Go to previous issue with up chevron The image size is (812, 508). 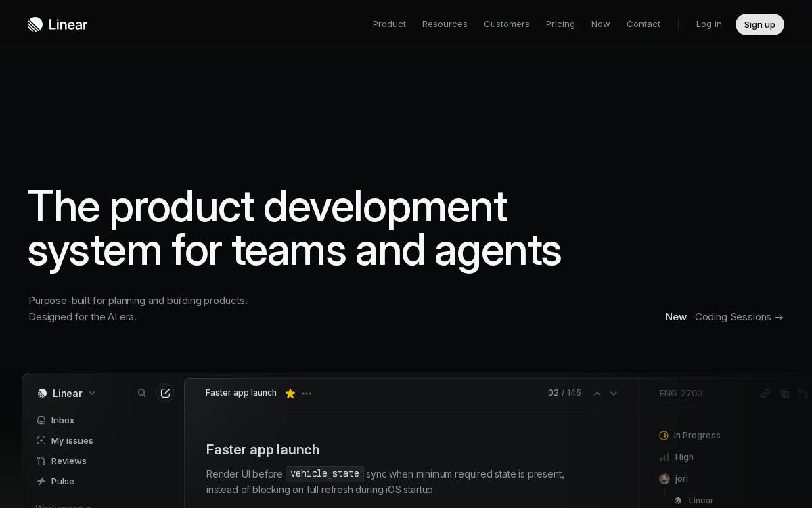(597, 394)
